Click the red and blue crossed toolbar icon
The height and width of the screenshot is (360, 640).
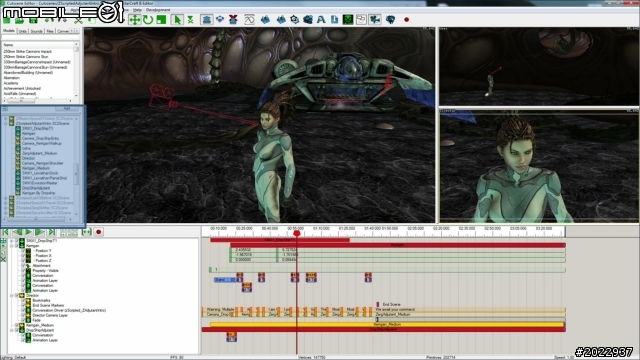(233, 20)
